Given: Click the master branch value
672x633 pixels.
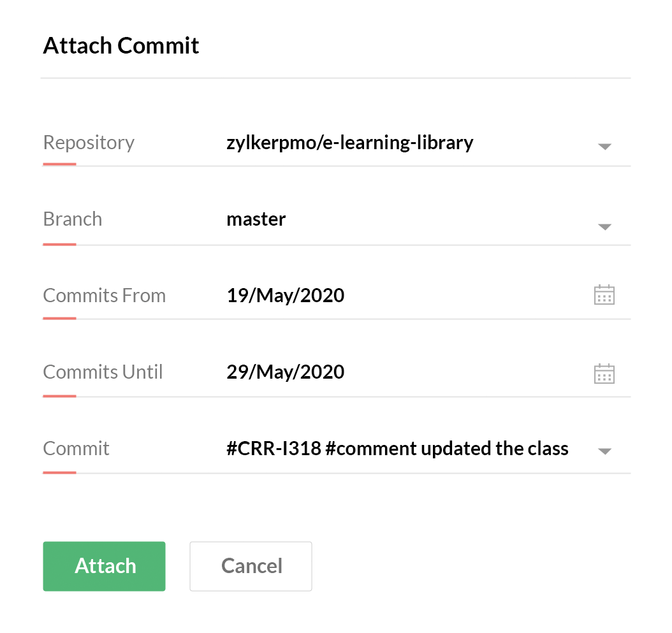Looking at the screenshot, I should tap(256, 219).
